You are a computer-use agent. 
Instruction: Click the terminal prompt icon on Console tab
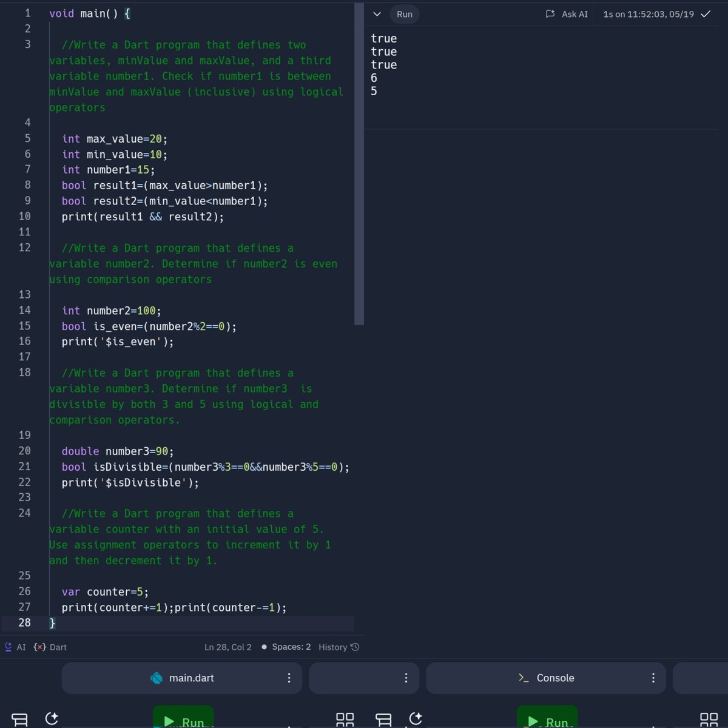click(524, 678)
